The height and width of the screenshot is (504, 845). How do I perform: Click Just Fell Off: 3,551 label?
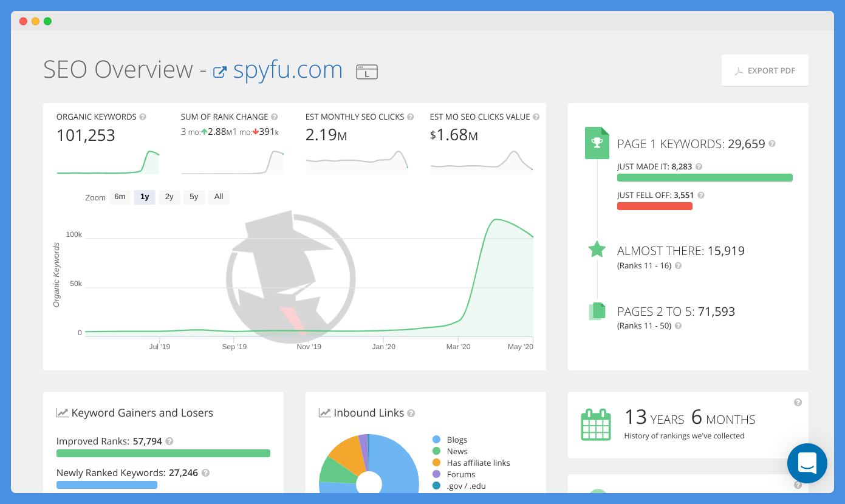click(655, 196)
